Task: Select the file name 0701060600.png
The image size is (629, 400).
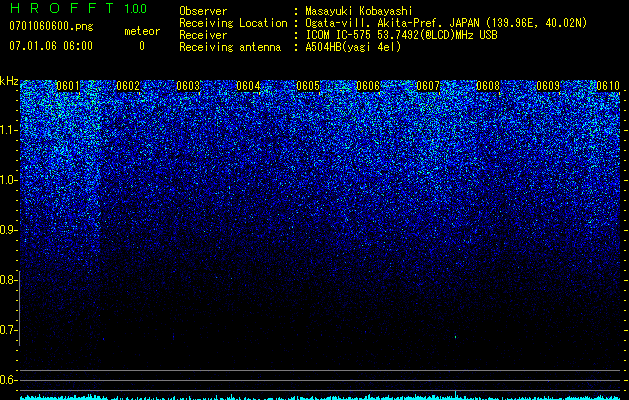Action: (x=51, y=27)
